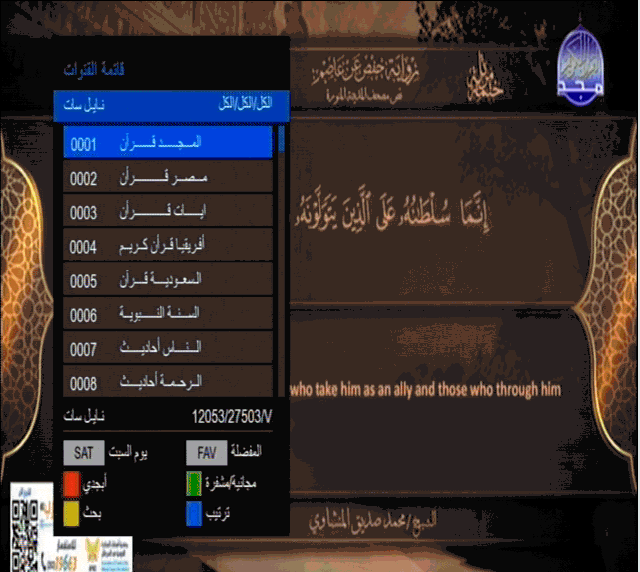
Task: Click the ترتيب sort label
Action: pos(218,514)
